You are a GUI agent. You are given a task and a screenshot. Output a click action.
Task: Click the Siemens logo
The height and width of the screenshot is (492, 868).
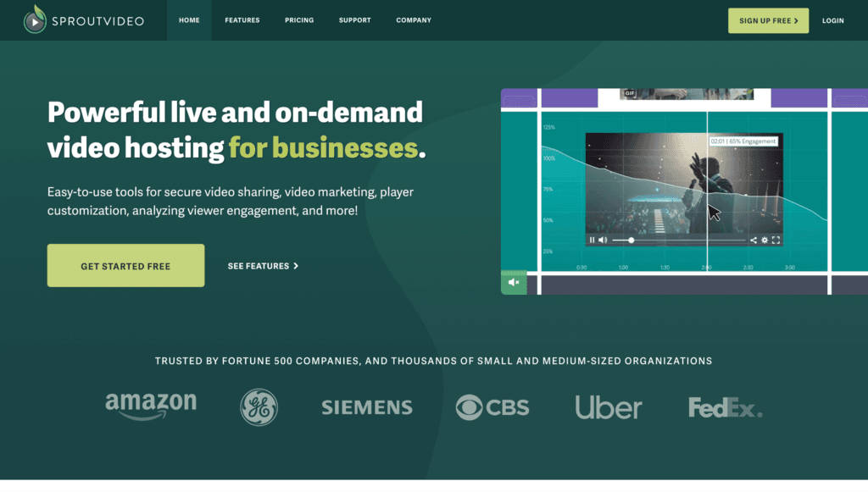pos(367,407)
